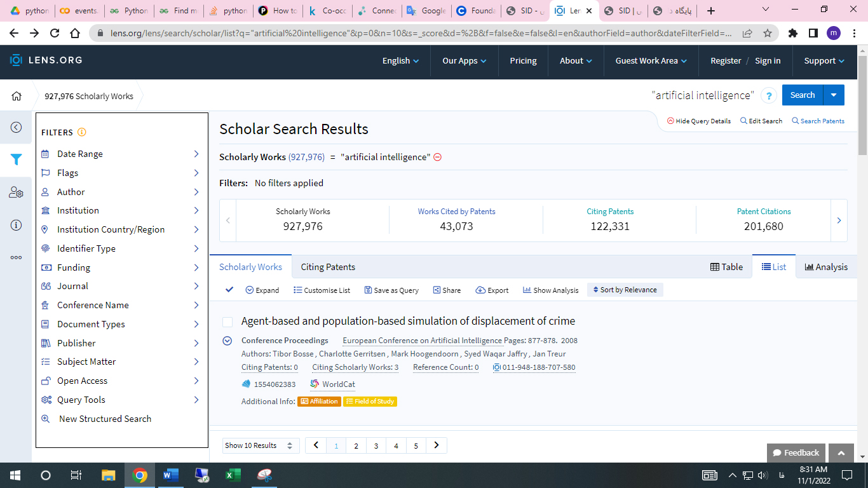This screenshot has width=868, height=488.
Task: Open Sort by Relevance options
Action: click(x=625, y=290)
